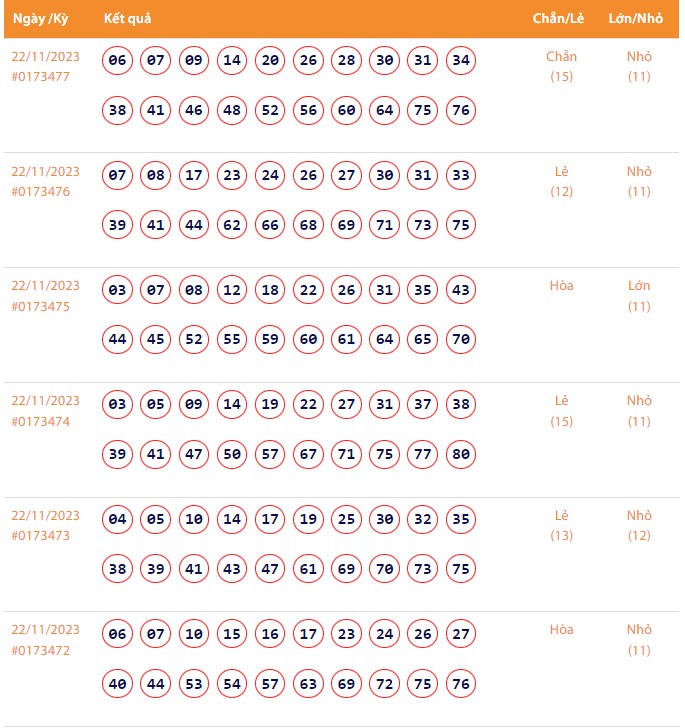Open the #0173474 draw entry
Image resolution: width=685 pixels, height=728 pixels.
point(41,421)
